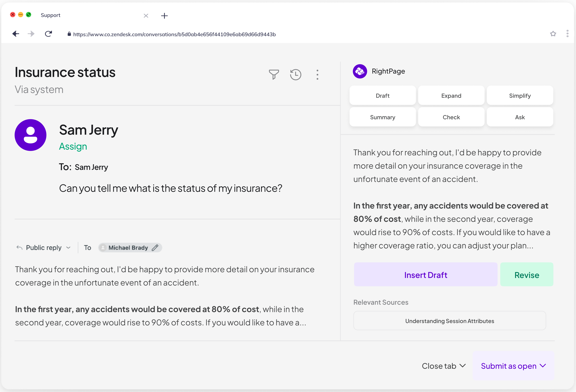Open conversation history clock icon

point(295,74)
